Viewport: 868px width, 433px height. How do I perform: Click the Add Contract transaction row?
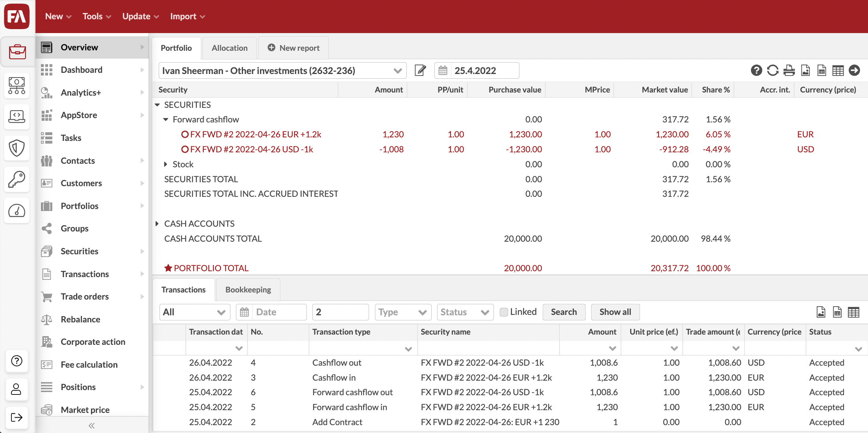[510, 422]
